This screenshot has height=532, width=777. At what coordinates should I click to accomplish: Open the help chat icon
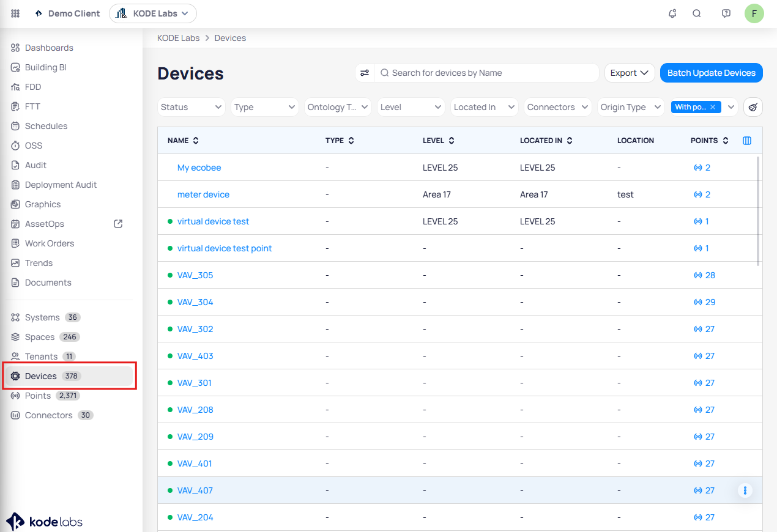tap(726, 13)
